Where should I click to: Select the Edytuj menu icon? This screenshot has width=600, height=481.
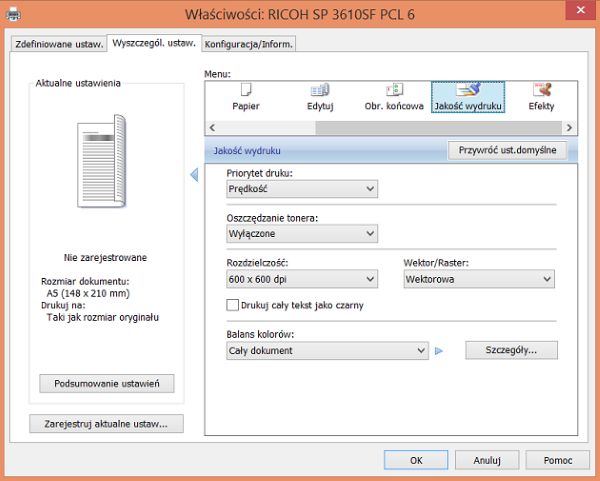tap(320, 97)
